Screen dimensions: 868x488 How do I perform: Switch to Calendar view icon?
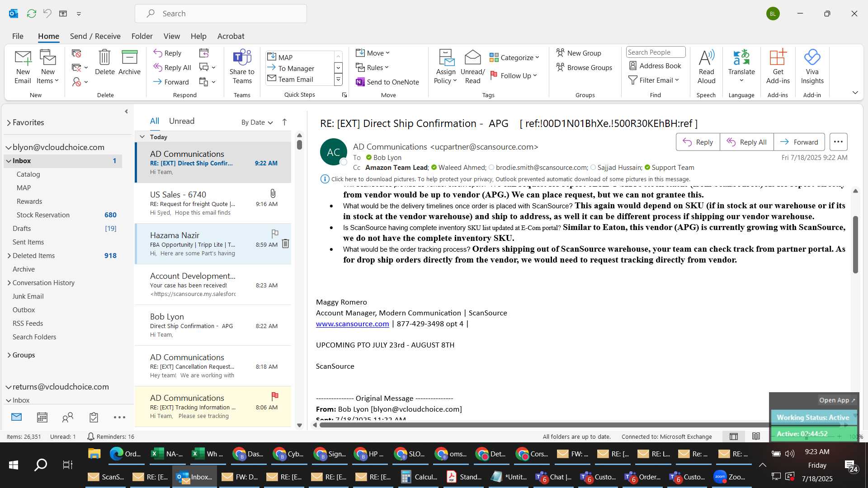(x=42, y=417)
